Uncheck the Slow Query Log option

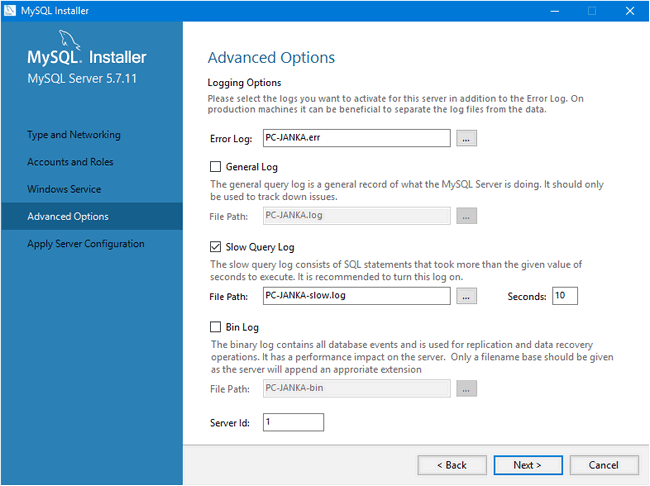(x=215, y=247)
